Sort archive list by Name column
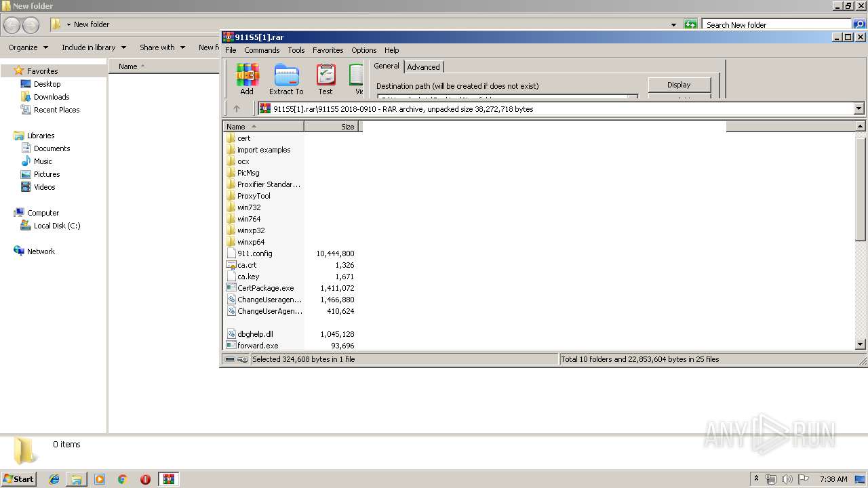Screen dimensions: 868x488 (263, 127)
